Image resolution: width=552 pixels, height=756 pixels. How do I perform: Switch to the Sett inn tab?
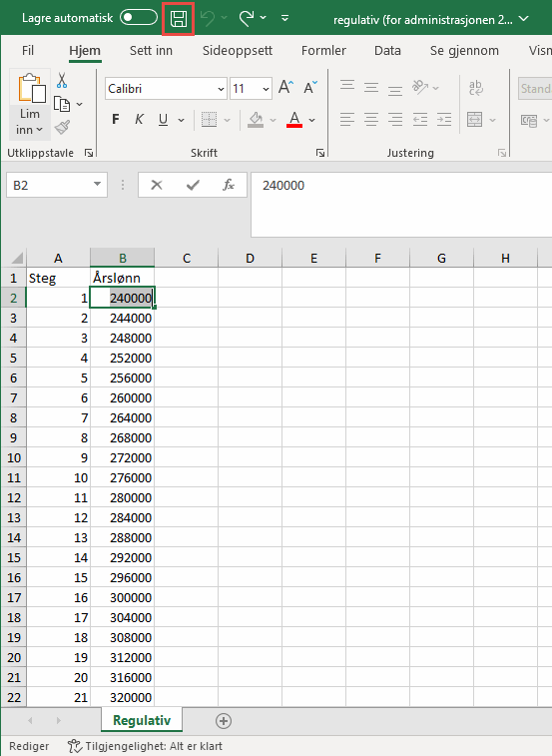pyautogui.click(x=151, y=51)
